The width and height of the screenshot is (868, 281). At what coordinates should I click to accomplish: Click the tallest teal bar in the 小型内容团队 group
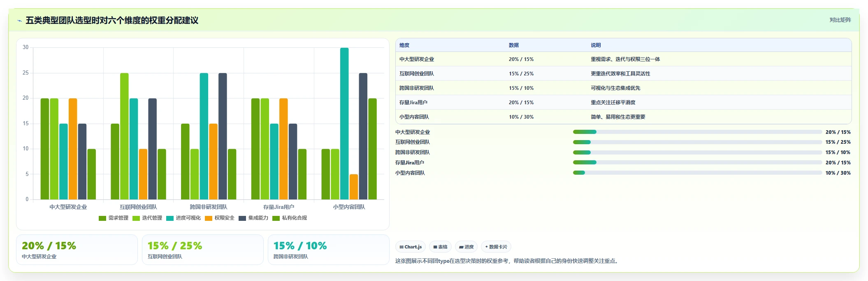point(344,124)
